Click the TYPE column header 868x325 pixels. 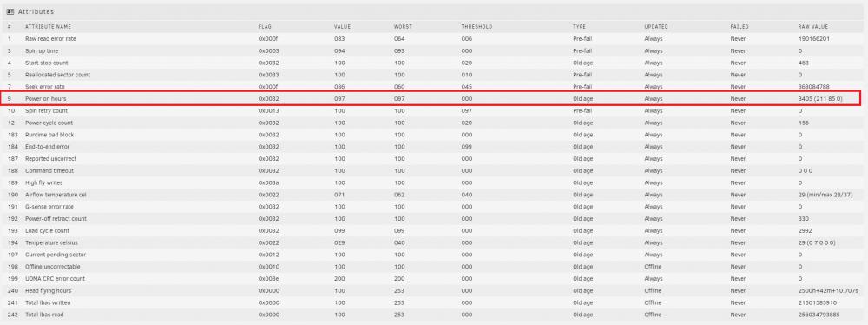click(x=579, y=27)
